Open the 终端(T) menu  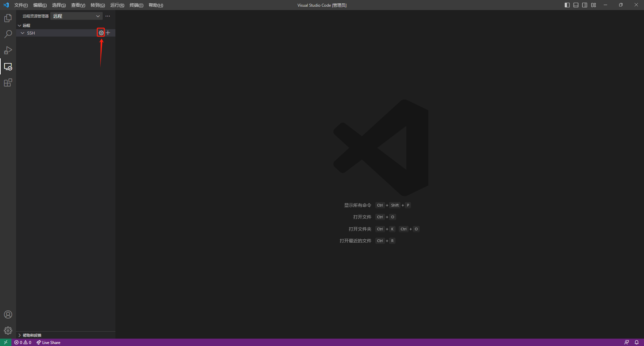pos(136,5)
